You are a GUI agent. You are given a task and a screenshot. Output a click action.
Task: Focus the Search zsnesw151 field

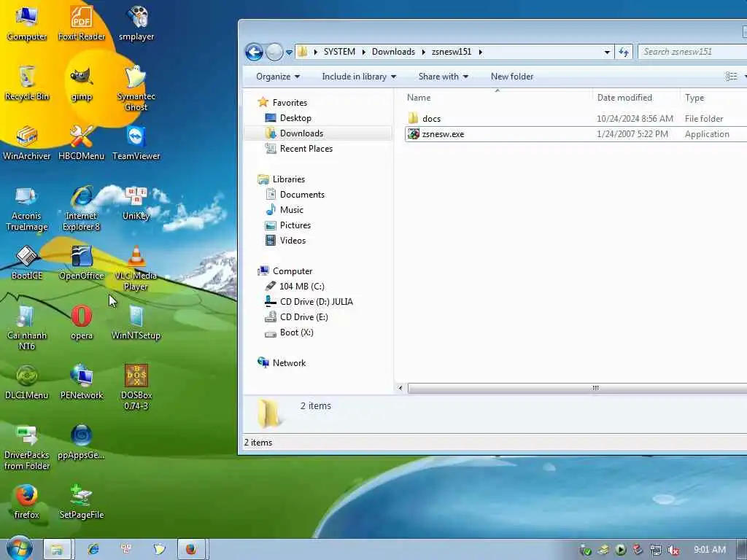[x=693, y=52]
